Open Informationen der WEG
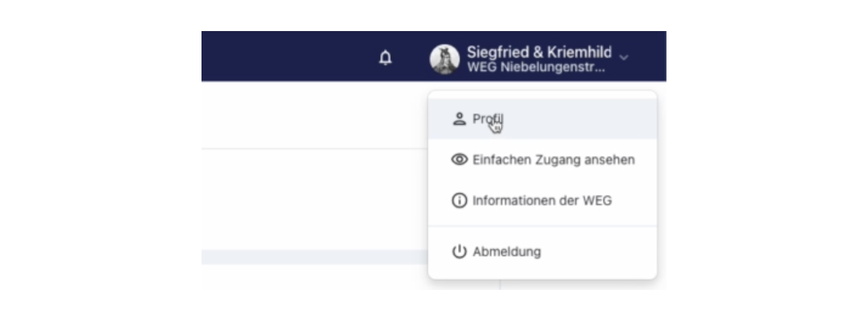The height and width of the screenshot is (321, 868). pyautogui.click(x=542, y=201)
